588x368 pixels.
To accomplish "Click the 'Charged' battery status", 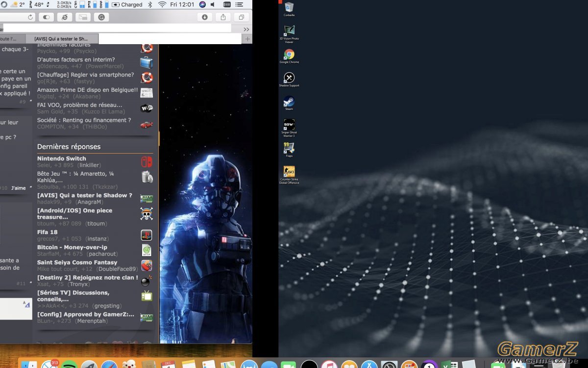I will [x=127, y=4].
